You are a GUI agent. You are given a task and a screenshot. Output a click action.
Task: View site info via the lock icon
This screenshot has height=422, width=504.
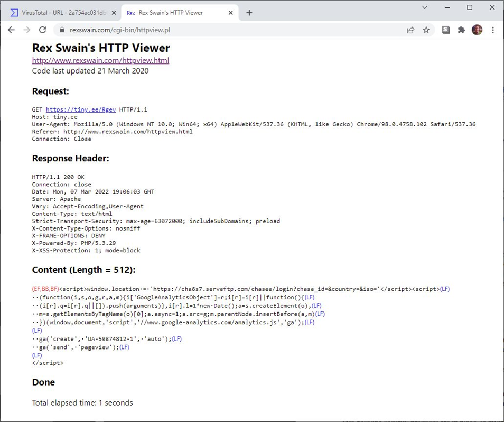pyautogui.click(x=62, y=30)
